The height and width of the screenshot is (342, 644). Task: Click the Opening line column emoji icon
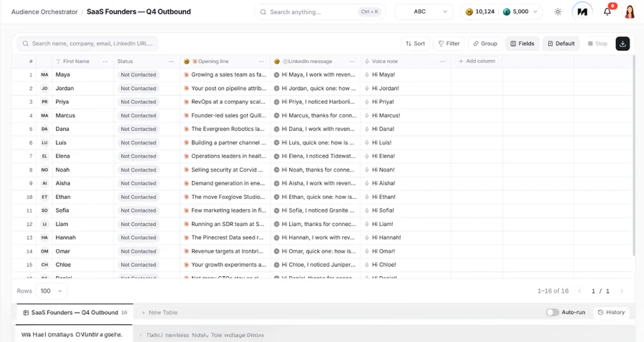(x=187, y=62)
